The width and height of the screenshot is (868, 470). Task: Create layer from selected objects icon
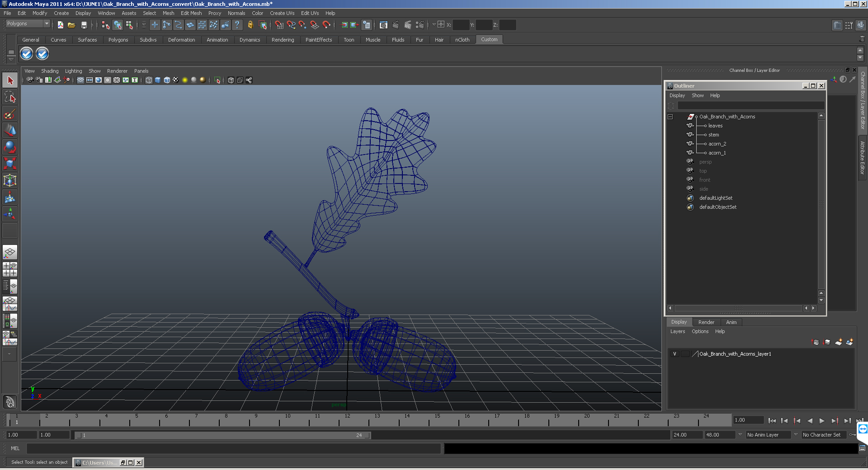click(850, 342)
